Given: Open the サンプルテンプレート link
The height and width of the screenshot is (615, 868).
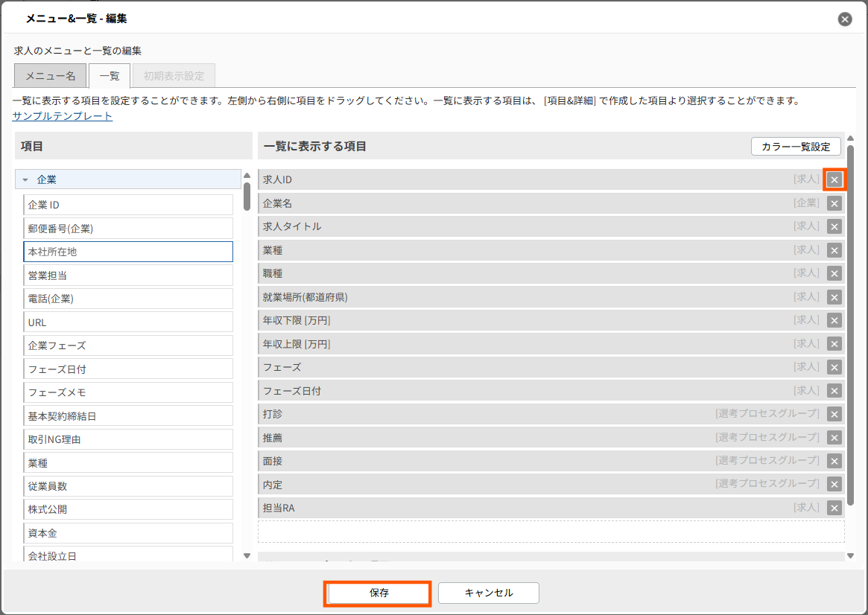Looking at the screenshot, I should coord(63,116).
